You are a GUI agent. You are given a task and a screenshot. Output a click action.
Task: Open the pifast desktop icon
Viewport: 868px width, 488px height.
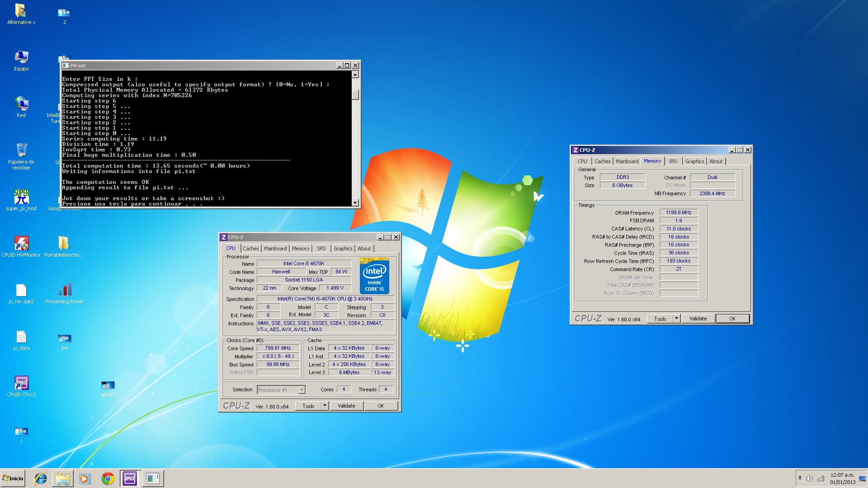pos(108,389)
